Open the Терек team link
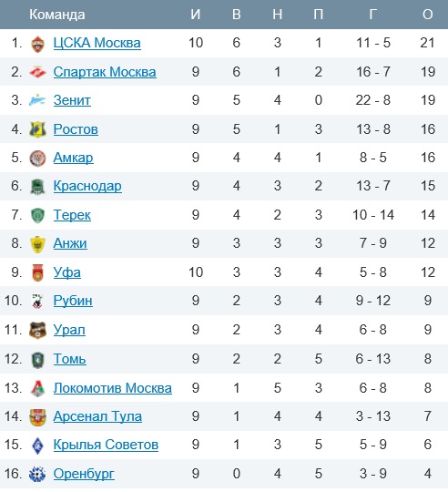448x492 pixels. pyautogui.click(x=72, y=215)
